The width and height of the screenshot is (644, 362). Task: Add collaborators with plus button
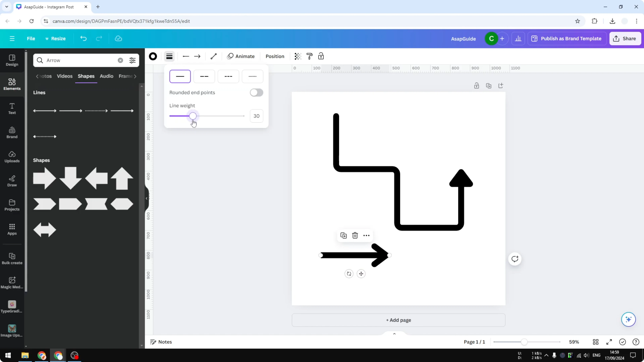click(502, 38)
